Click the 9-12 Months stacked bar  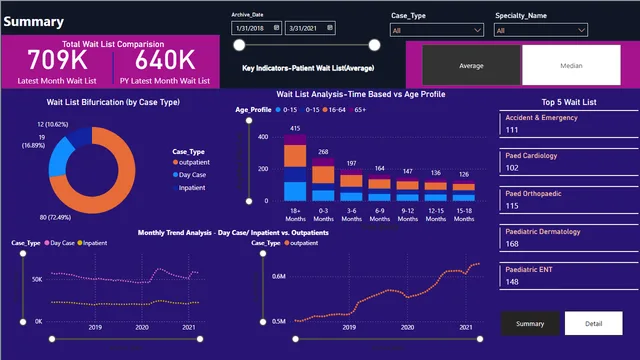[x=408, y=189]
